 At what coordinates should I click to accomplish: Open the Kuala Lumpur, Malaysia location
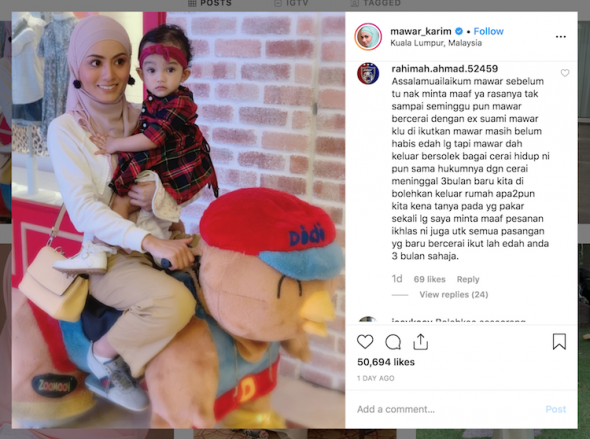tap(436, 43)
